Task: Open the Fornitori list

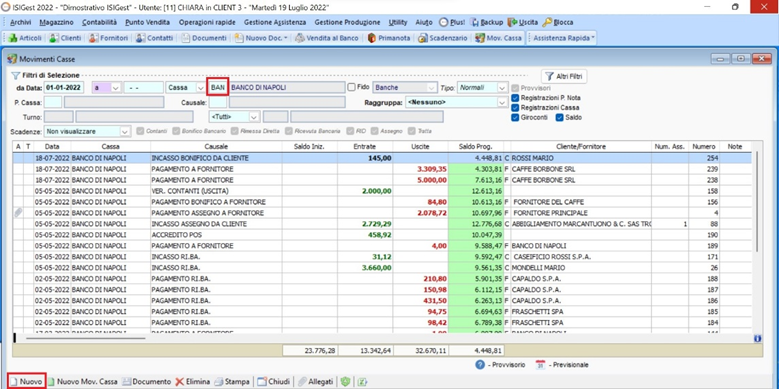Action: tap(108, 38)
